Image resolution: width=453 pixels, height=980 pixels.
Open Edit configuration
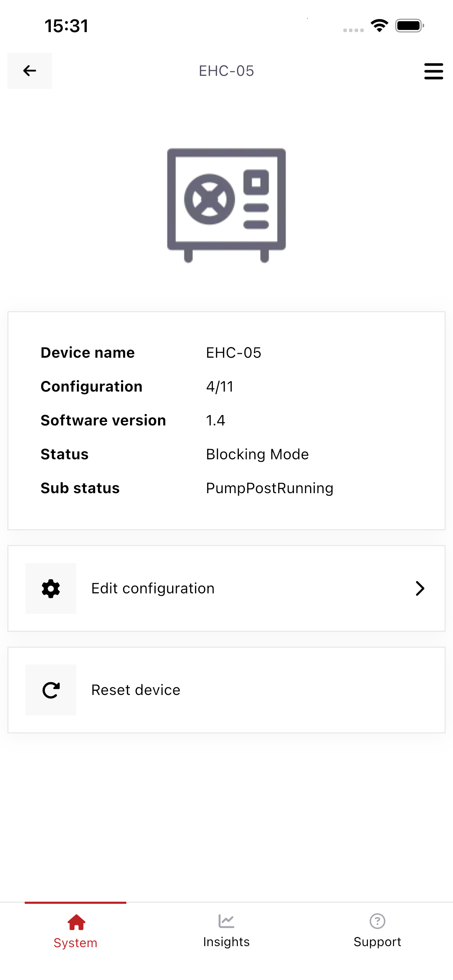pyautogui.click(x=226, y=588)
